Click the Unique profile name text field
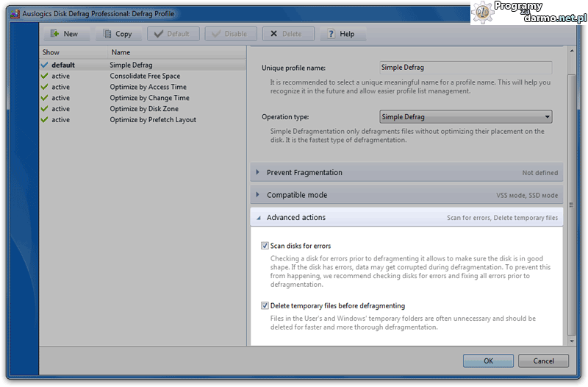Image resolution: width=588 pixels, height=387 pixels. [465, 68]
